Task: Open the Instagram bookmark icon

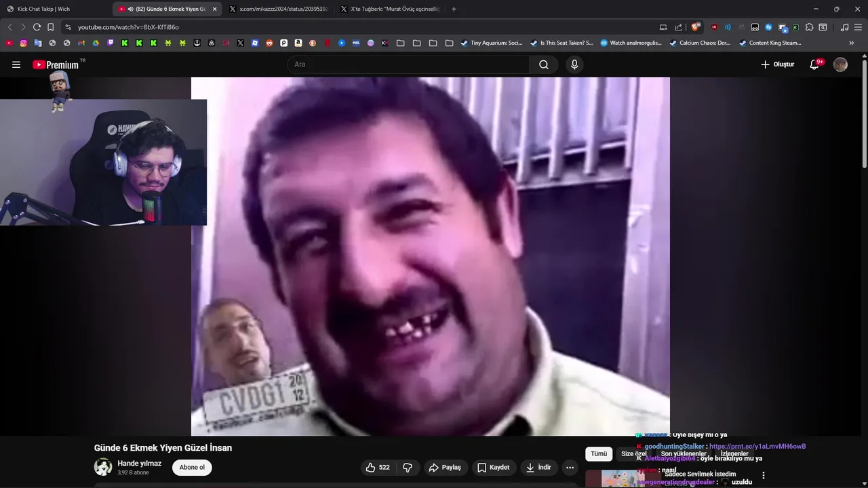Action: point(23,43)
